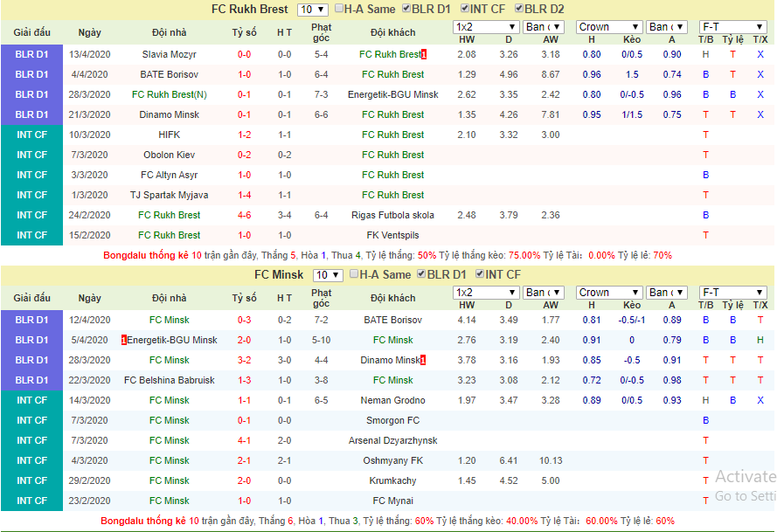This screenshot has height=532, width=777.
Task: Select the date 13/4/2020
Action: tap(90, 54)
